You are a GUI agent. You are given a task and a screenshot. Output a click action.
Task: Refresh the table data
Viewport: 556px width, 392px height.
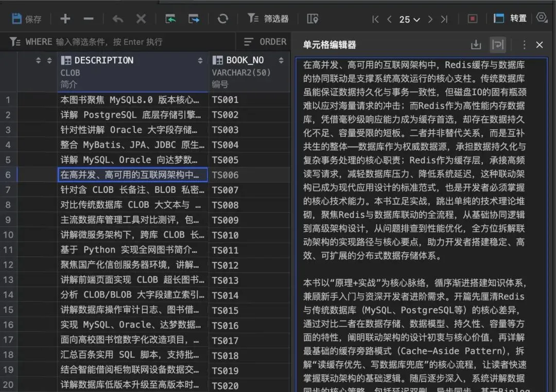click(223, 19)
